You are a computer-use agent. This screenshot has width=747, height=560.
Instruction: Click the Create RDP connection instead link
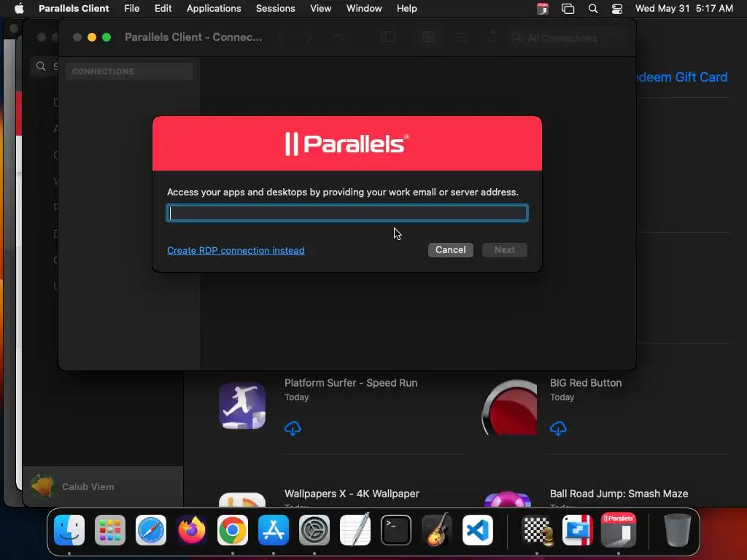coord(236,251)
